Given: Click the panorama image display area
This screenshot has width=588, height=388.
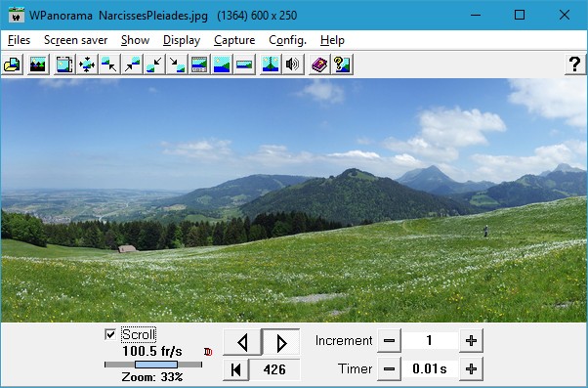Looking at the screenshot, I should pyautogui.click(x=294, y=200).
